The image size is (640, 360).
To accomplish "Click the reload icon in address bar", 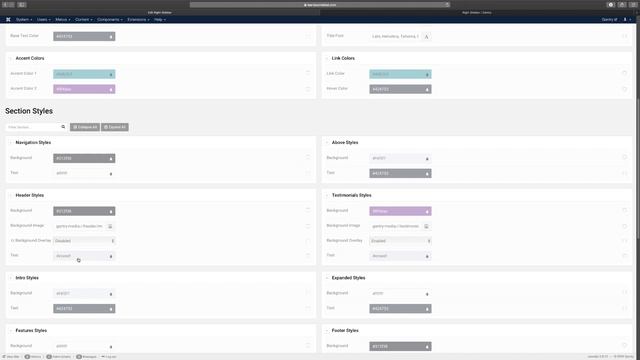I will pos(447,4).
